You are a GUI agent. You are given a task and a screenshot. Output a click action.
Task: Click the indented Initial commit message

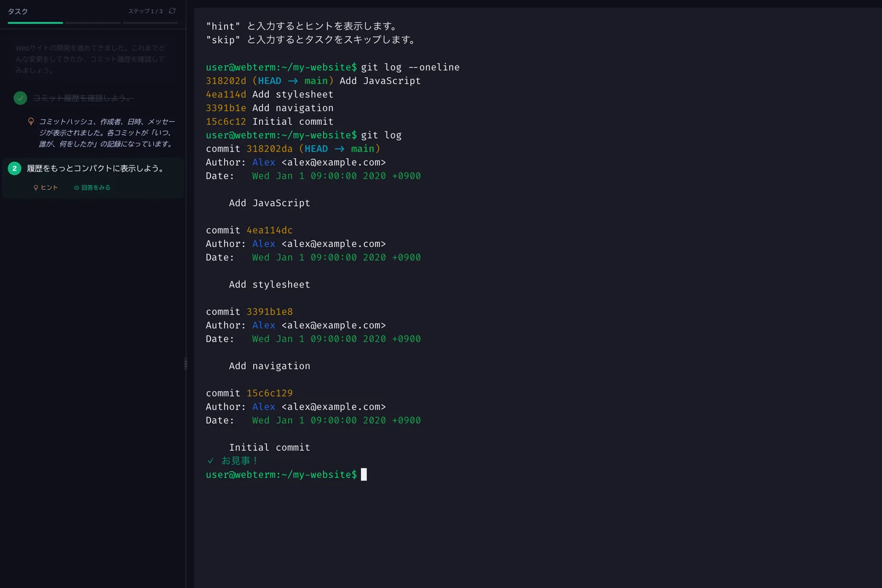(270, 448)
